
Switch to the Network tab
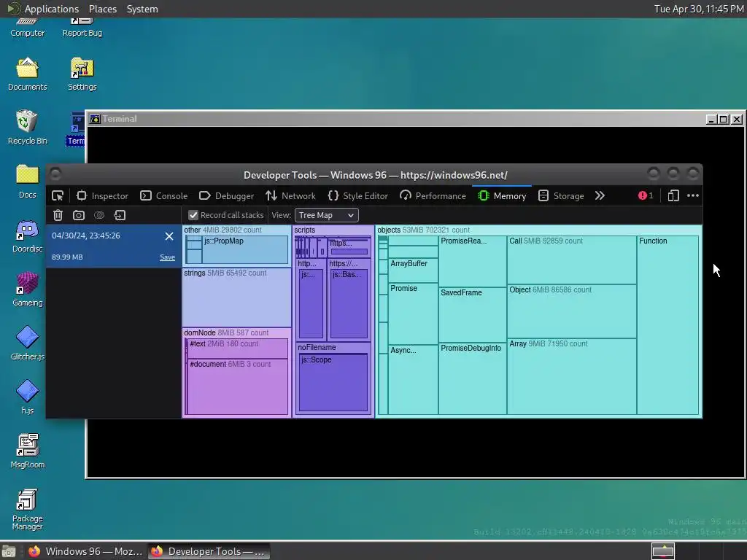point(290,195)
